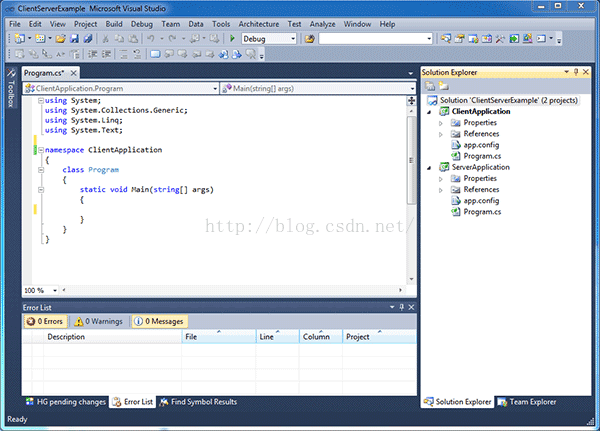Collapse the class Program outline region
This screenshot has height=431, width=600.
coord(41,170)
